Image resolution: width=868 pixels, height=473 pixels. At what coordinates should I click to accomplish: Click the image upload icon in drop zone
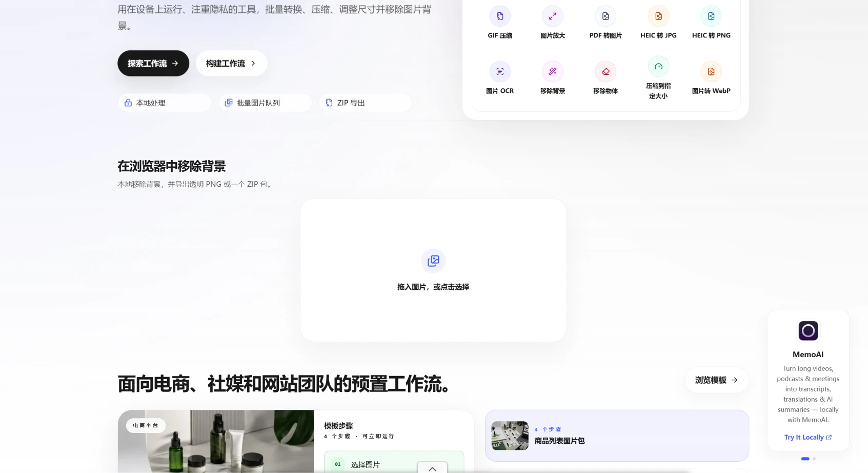click(433, 261)
